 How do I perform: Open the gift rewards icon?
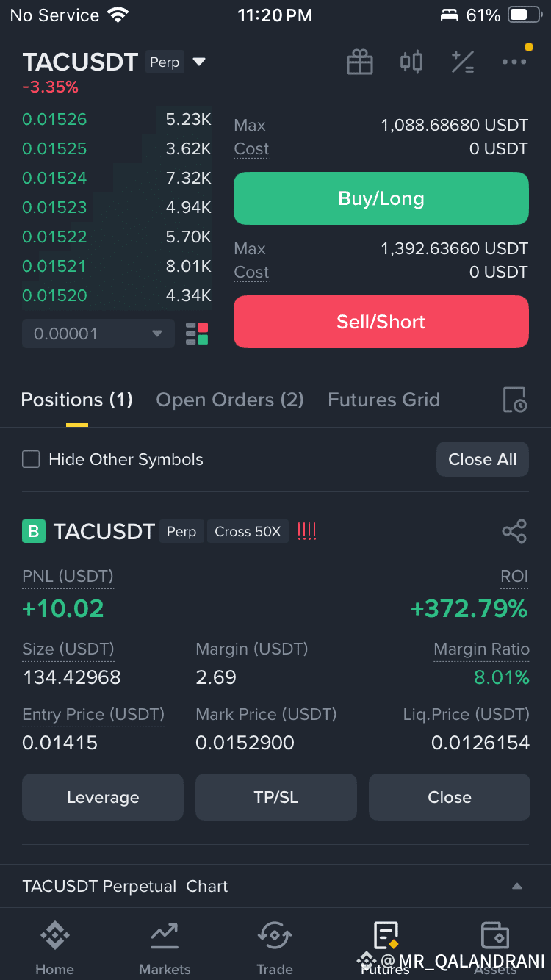point(360,62)
